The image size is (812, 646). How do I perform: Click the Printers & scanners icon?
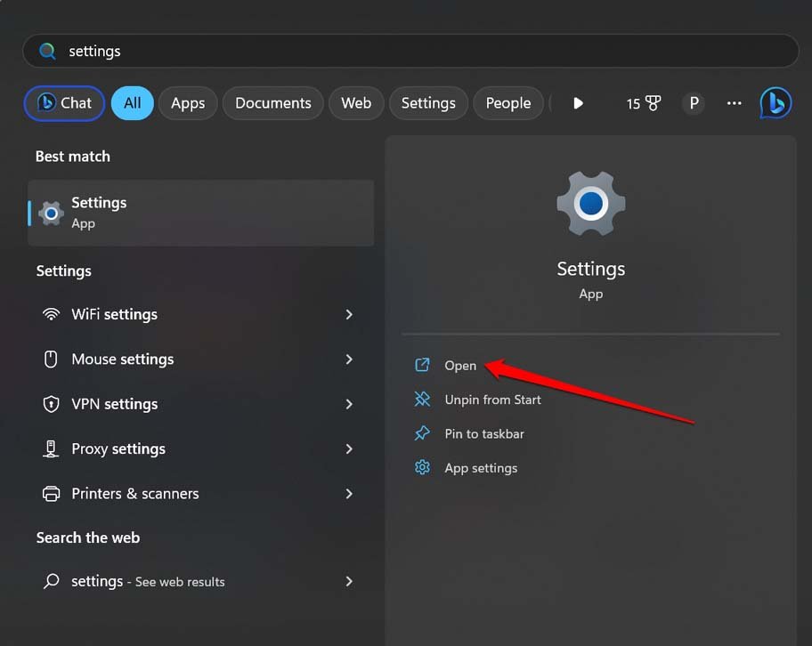click(x=51, y=493)
